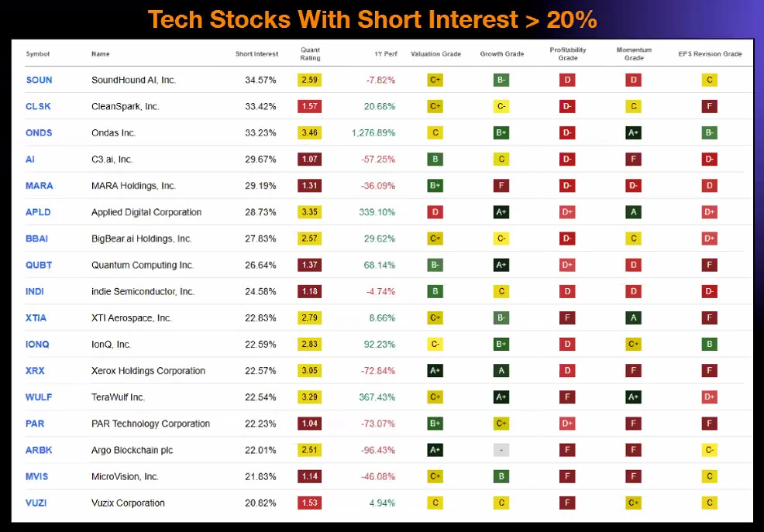Open the QUBT ticker symbol link
764x532 pixels.
(39, 266)
